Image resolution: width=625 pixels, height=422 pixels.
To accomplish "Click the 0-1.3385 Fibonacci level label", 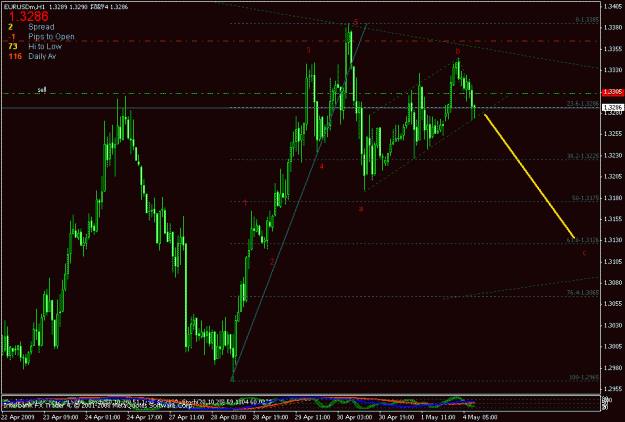I will click(x=587, y=20).
